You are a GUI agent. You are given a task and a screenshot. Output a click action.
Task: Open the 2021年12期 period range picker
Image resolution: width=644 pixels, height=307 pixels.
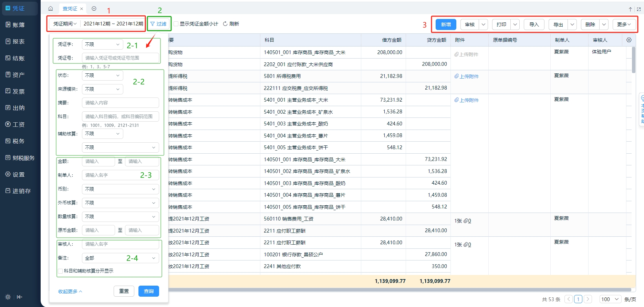113,24
